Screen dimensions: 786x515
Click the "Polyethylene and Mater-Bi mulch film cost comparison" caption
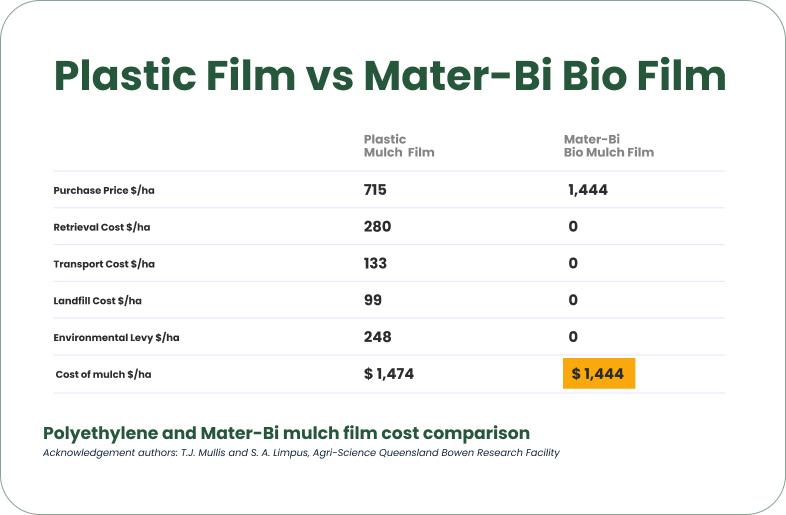pyautogui.click(x=286, y=433)
